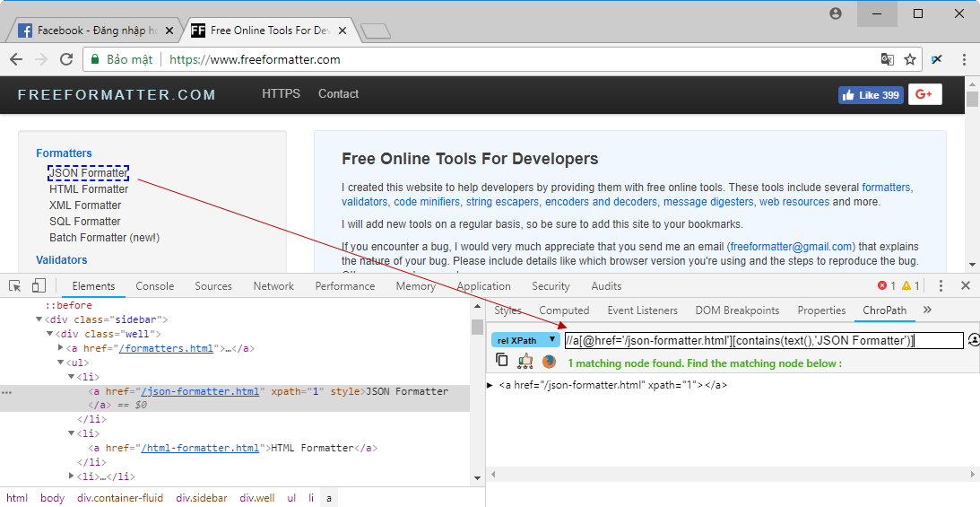Click the yellow warning count indicator
980x507 pixels.
coord(910,285)
